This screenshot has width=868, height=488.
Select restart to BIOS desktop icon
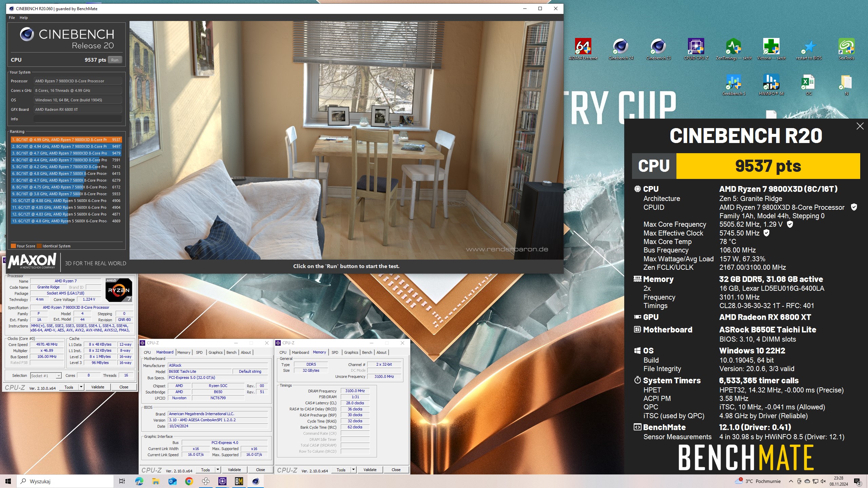click(x=809, y=49)
